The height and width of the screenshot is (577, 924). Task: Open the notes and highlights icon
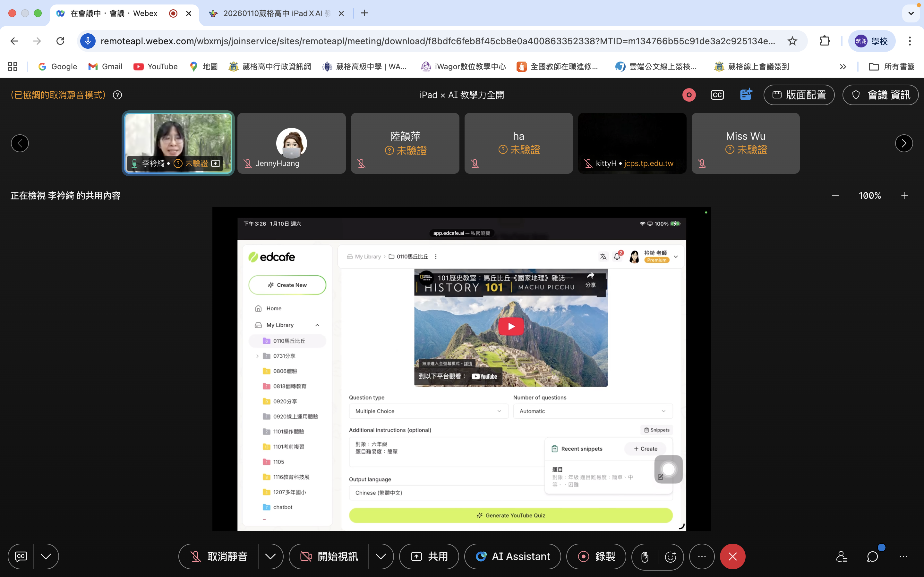[x=745, y=95]
